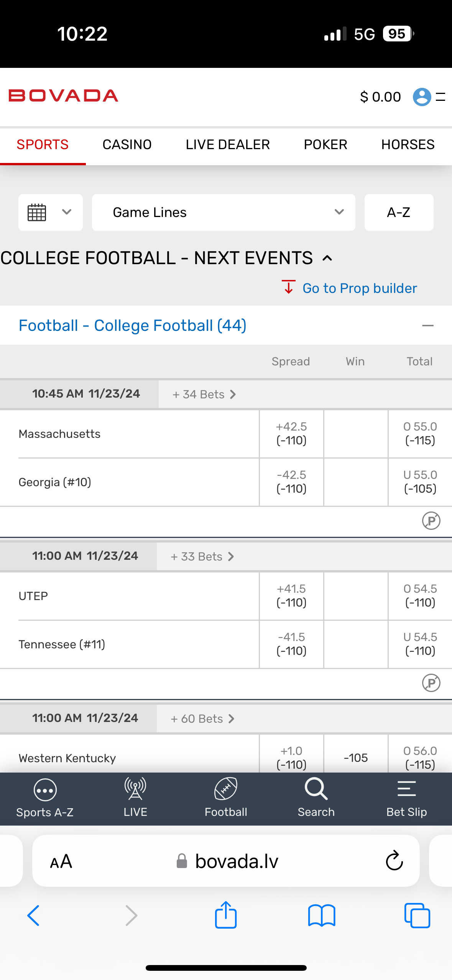Select Western Kentucky -105 win bet

[356, 757]
